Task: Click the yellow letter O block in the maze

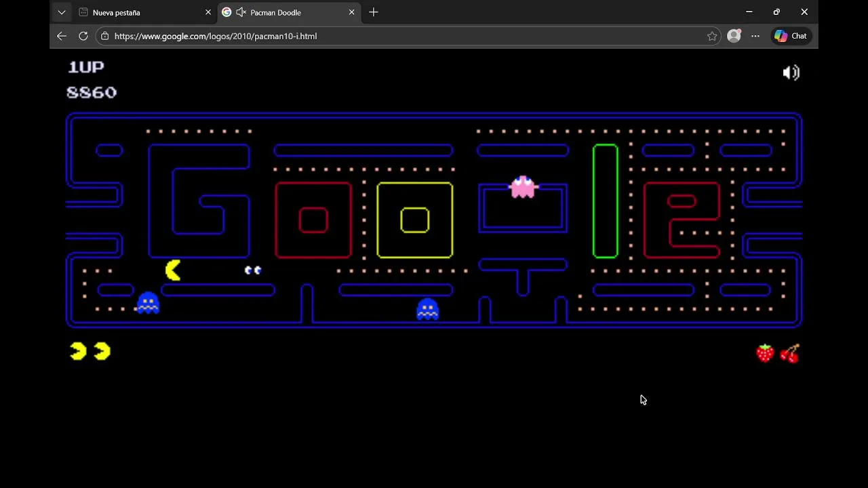Action: (x=415, y=220)
